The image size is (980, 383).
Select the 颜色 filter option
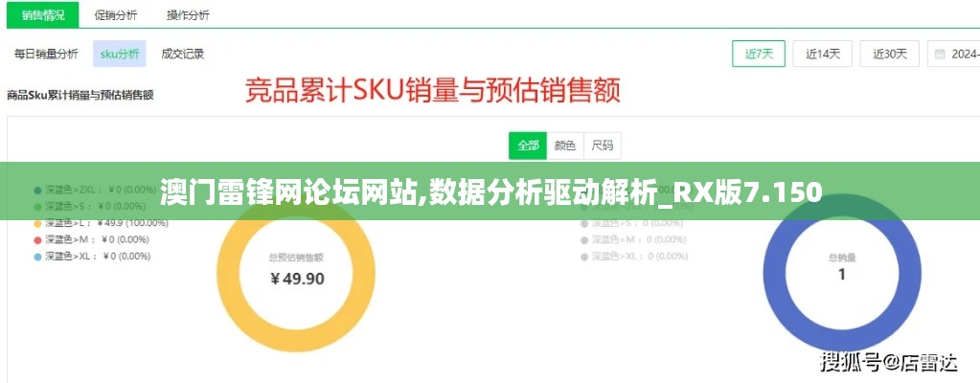point(565,146)
